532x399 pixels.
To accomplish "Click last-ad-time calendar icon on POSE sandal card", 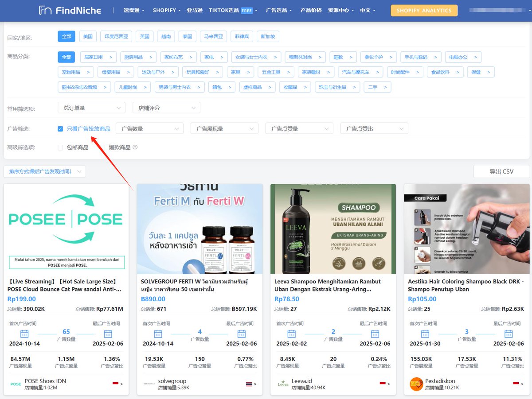I will pyautogui.click(x=108, y=333).
